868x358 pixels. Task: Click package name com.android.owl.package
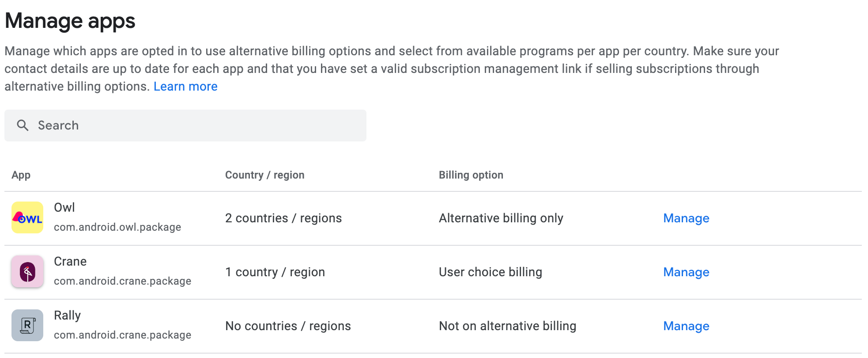coord(117,227)
